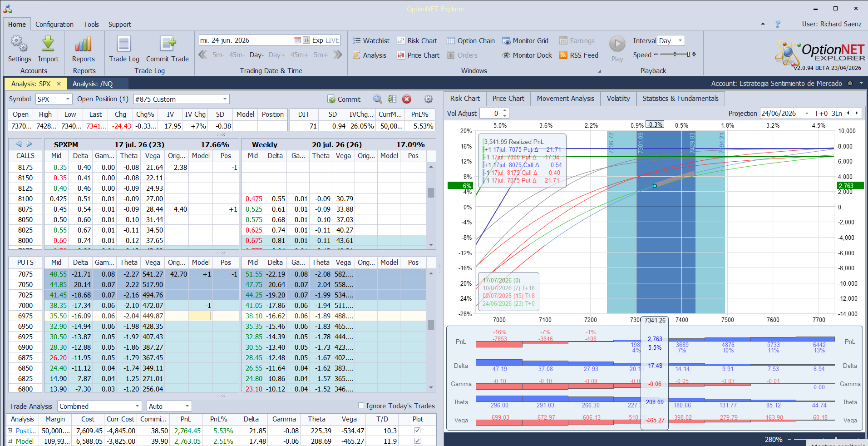
Task: Click the account status circle indicator
Action: (850, 84)
